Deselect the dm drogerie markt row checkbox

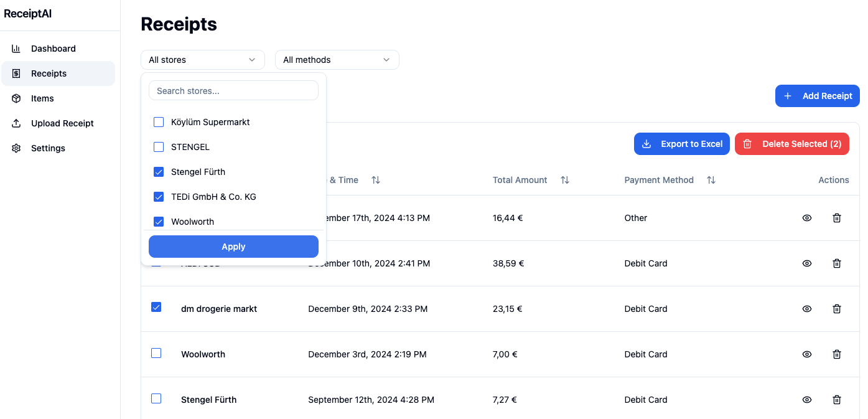tap(156, 307)
